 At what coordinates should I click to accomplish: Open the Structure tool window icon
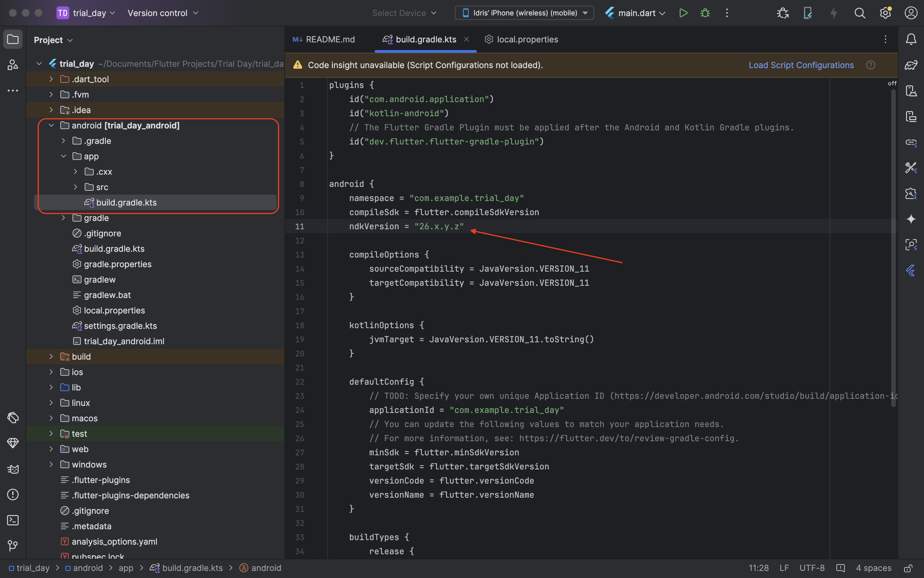click(x=13, y=65)
